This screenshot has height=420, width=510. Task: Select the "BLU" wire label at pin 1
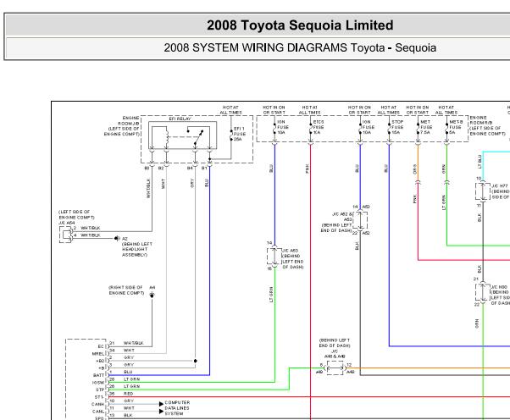[x=128, y=372]
